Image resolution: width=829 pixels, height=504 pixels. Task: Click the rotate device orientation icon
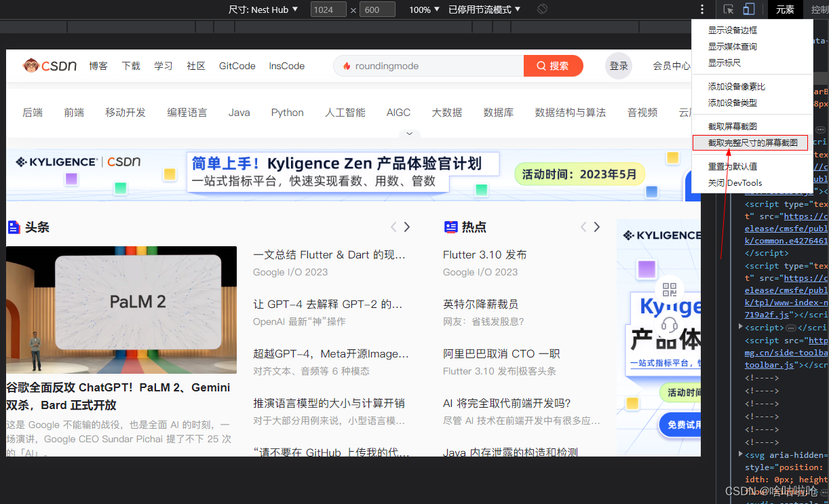coord(542,9)
